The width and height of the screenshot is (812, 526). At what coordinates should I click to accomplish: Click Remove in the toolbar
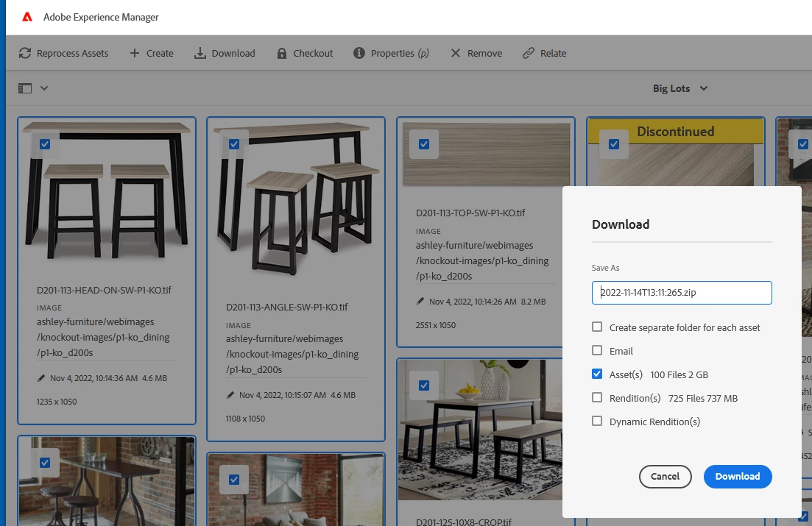pos(476,53)
